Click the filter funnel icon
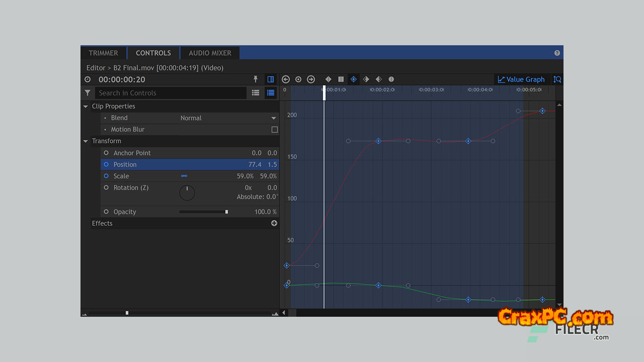644x362 pixels. point(88,93)
